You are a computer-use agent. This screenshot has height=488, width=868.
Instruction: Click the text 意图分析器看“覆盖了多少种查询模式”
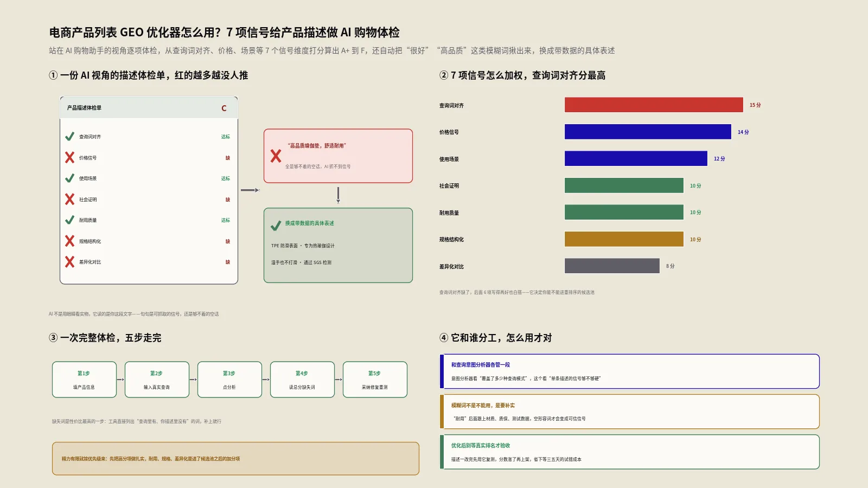tap(526, 379)
